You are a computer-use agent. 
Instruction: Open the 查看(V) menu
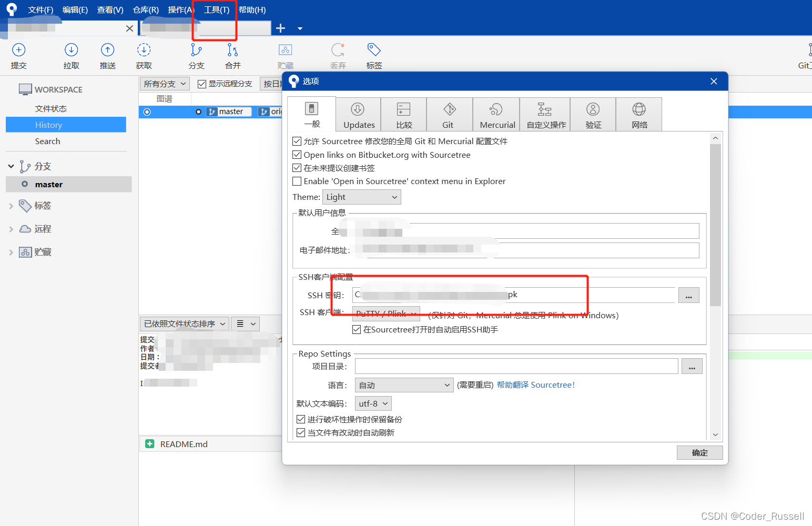point(110,9)
